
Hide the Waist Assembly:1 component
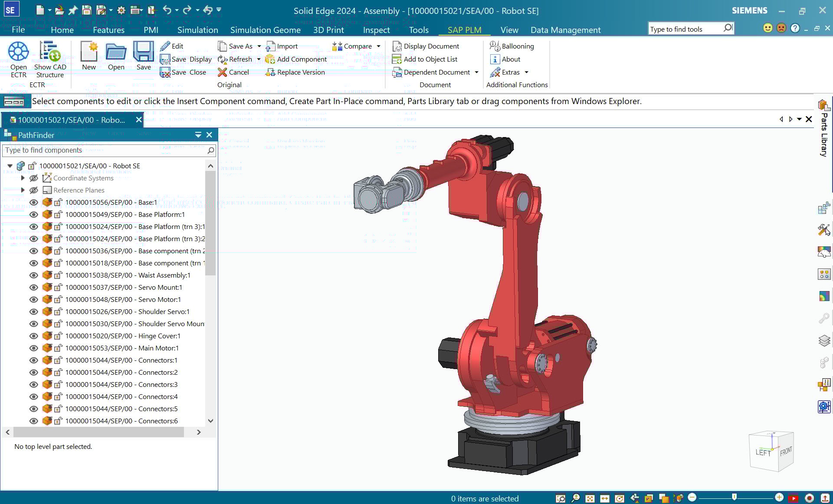point(33,275)
